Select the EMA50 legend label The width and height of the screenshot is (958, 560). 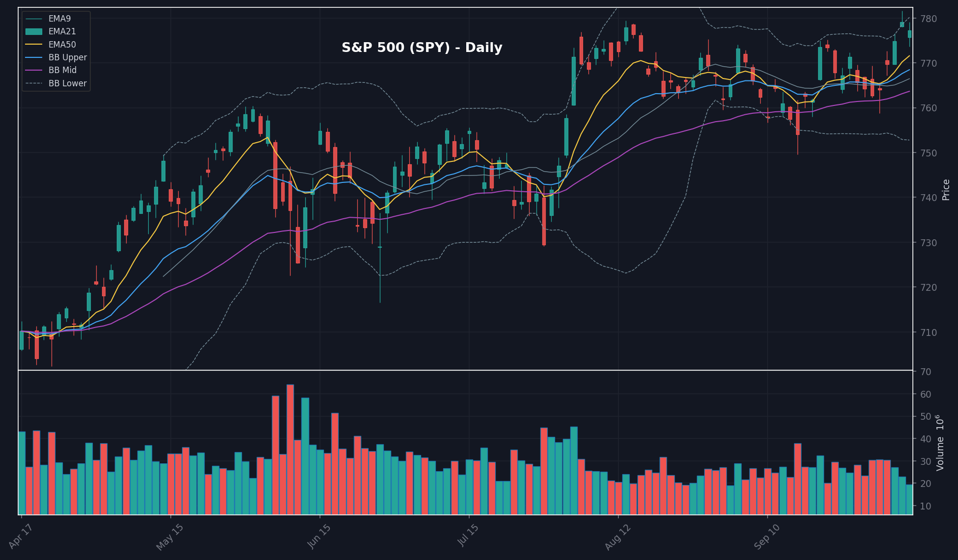[62, 45]
